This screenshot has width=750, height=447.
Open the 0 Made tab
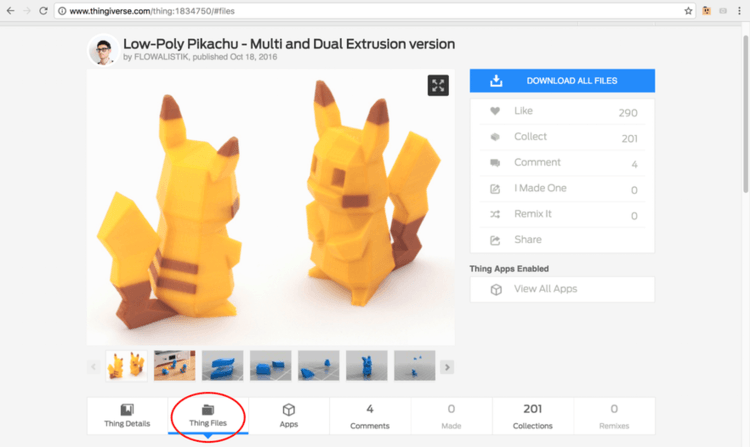click(x=451, y=416)
